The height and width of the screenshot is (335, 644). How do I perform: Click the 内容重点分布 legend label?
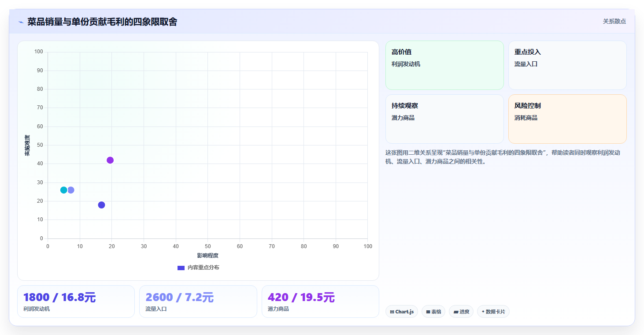[203, 268]
